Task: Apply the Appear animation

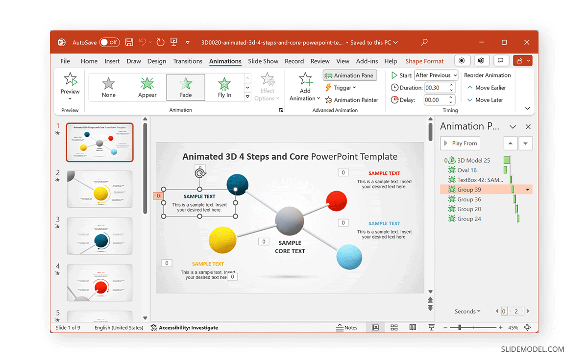Action: tap(147, 87)
